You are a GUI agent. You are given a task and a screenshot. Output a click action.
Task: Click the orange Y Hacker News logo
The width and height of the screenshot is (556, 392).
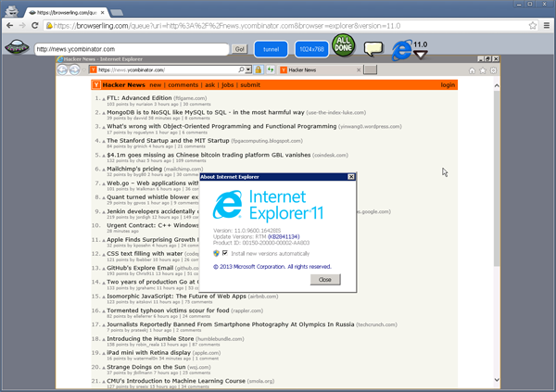(x=96, y=84)
